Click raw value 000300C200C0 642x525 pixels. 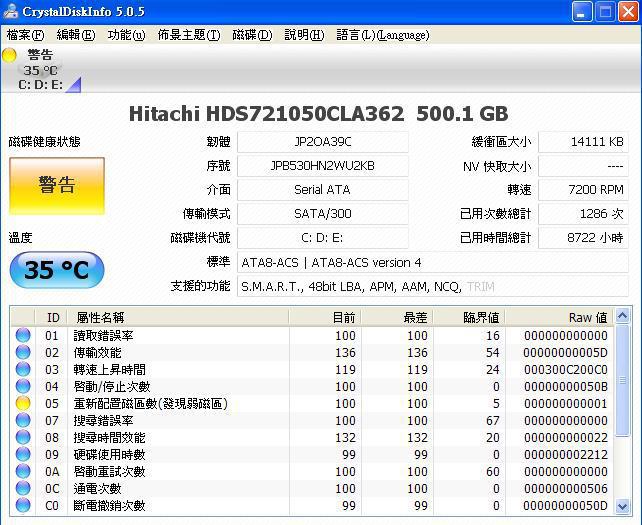[565, 370]
